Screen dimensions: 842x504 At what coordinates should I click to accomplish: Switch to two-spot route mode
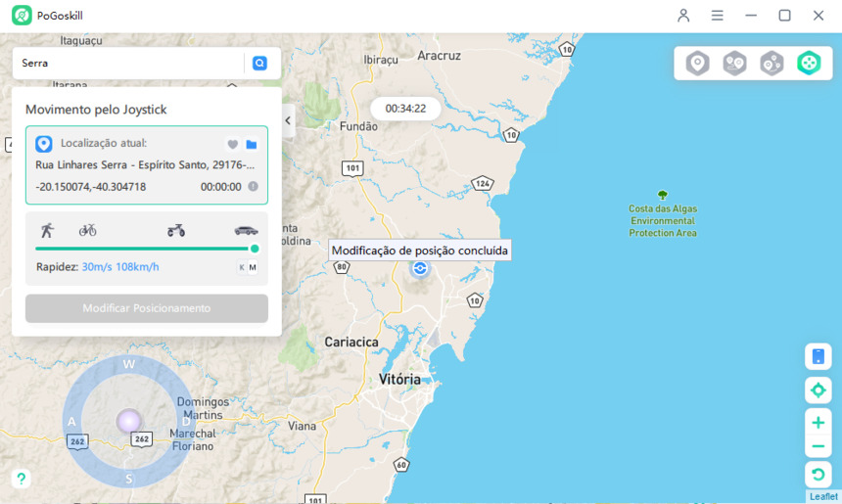(x=734, y=64)
